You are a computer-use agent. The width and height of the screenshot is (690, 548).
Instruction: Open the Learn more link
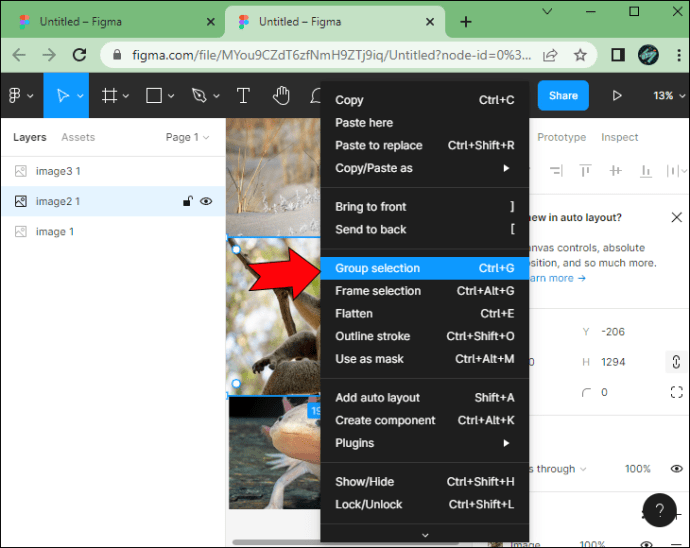click(x=557, y=278)
